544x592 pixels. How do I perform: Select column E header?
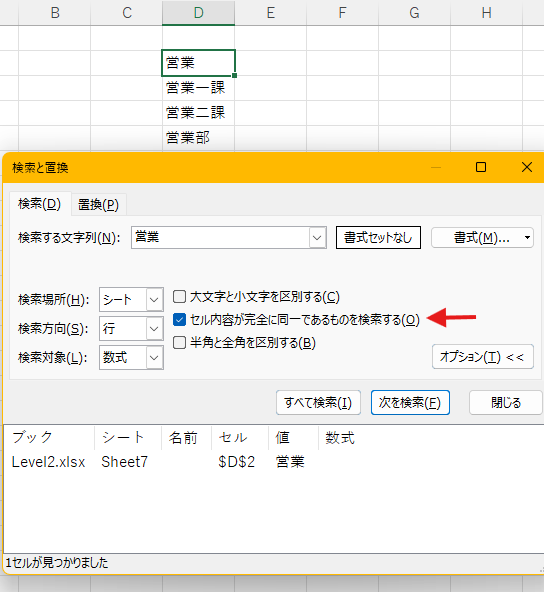(271, 13)
